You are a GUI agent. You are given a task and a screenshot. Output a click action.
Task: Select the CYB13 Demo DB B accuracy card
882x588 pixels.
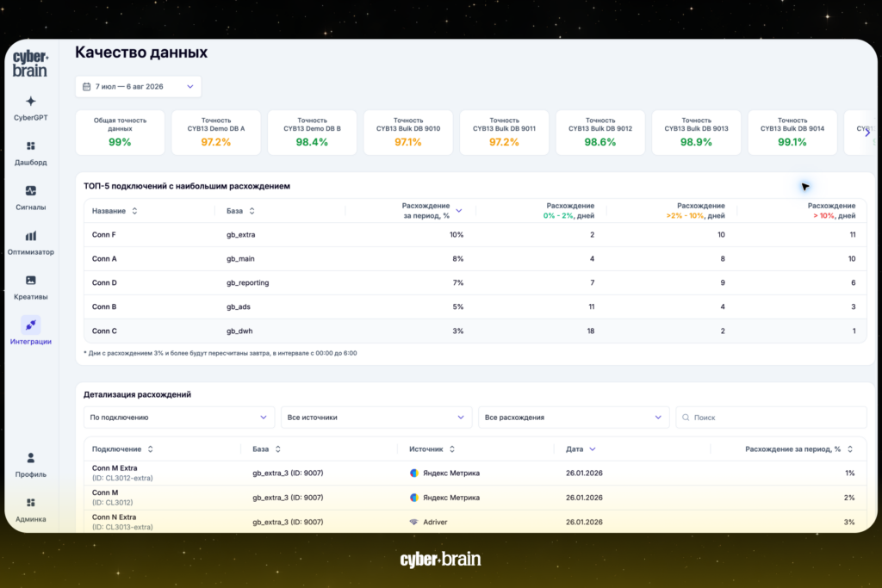312,133
